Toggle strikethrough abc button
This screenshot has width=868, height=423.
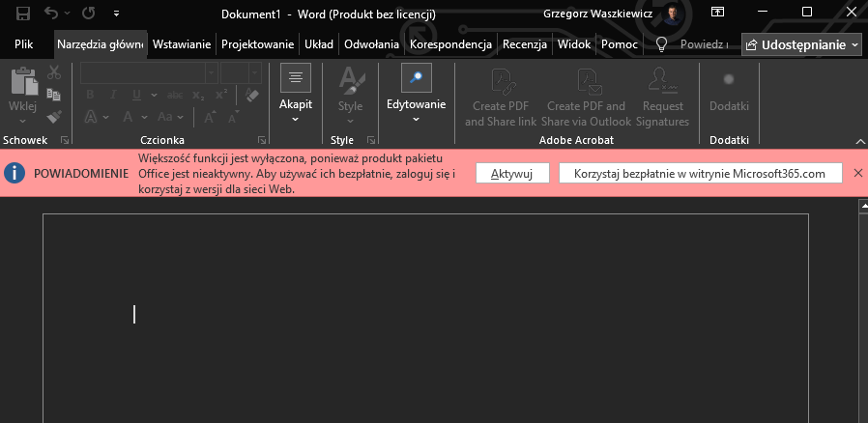pyautogui.click(x=175, y=95)
